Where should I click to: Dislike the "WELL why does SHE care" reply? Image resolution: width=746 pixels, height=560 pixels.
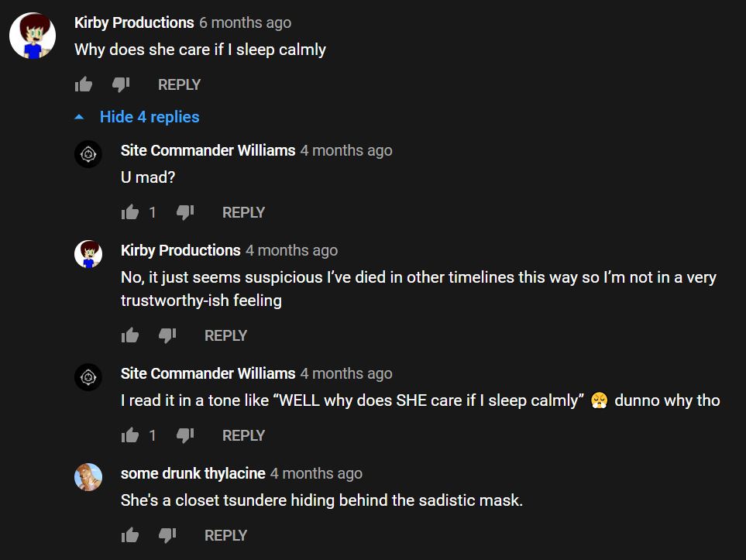[185, 435]
